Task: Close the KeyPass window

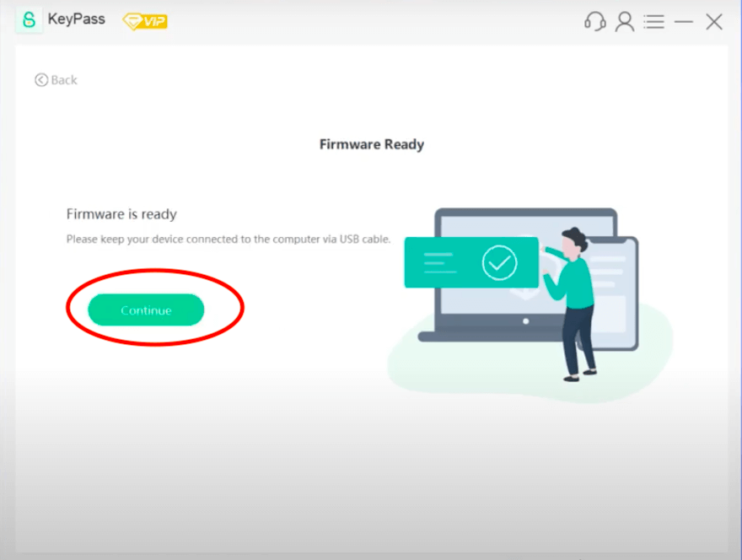Action: click(713, 22)
